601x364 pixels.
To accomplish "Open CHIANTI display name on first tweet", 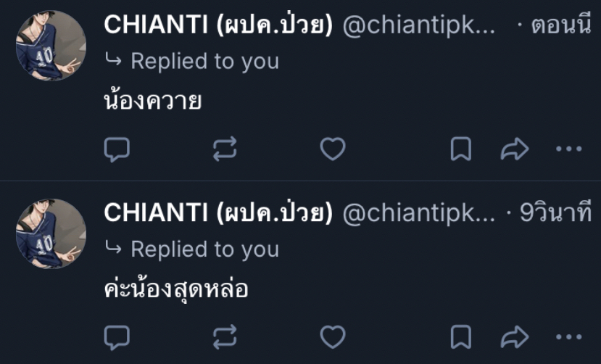I will click(218, 25).
